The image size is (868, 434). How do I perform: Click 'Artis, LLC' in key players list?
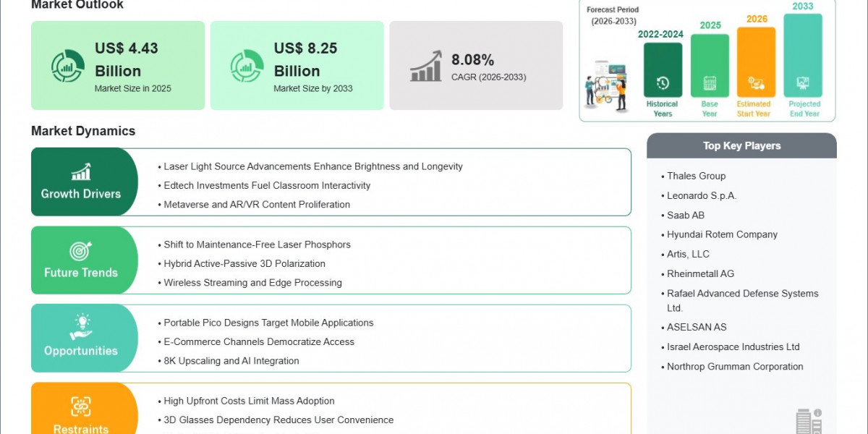688,254
